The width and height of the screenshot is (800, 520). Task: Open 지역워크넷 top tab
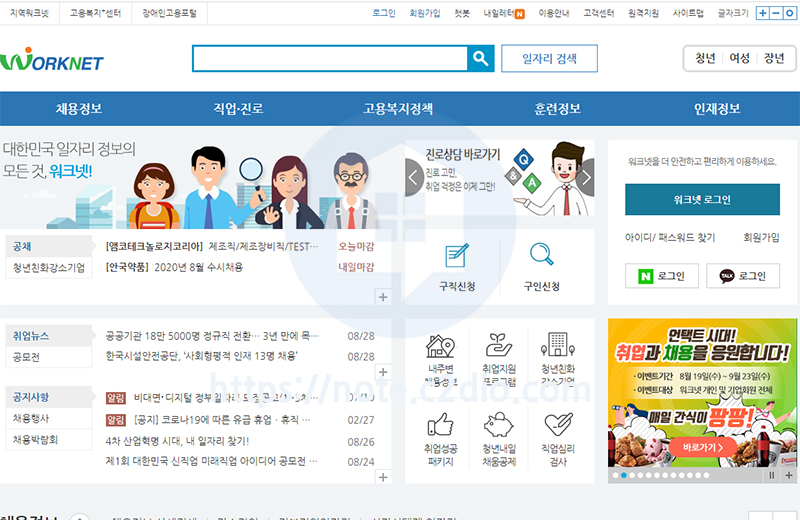(x=30, y=13)
